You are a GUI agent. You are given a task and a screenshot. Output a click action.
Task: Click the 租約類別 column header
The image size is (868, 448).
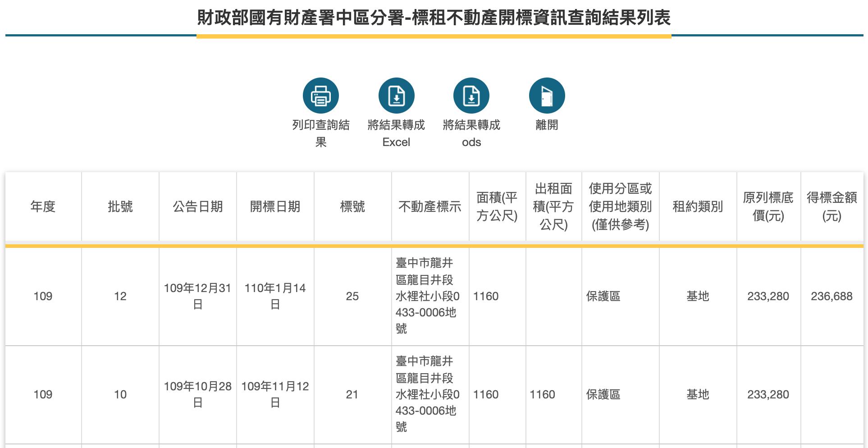click(x=698, y=206)
